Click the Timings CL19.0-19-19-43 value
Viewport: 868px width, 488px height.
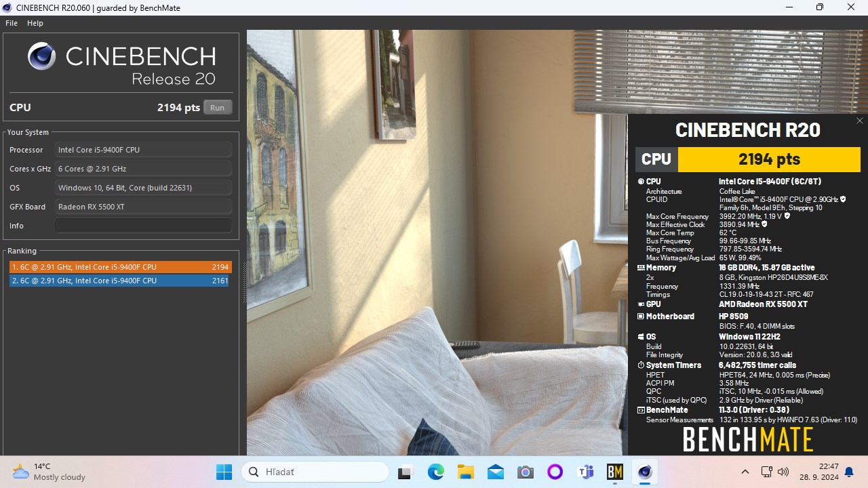[x=766, y=294]
